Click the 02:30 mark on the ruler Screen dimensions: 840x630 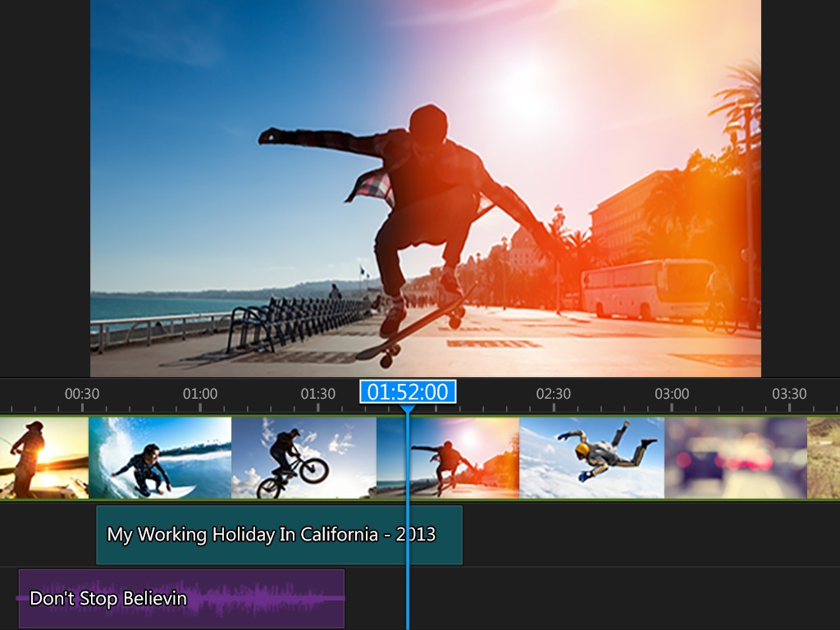(554, 394)
